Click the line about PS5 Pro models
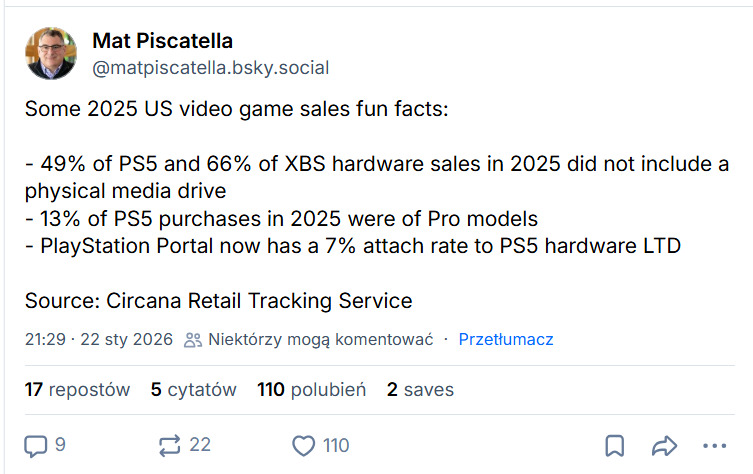The image size is (753, 474). 282,219
